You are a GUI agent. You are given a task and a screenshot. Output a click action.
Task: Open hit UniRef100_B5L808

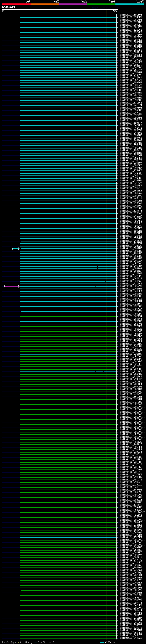coord(131,15)
